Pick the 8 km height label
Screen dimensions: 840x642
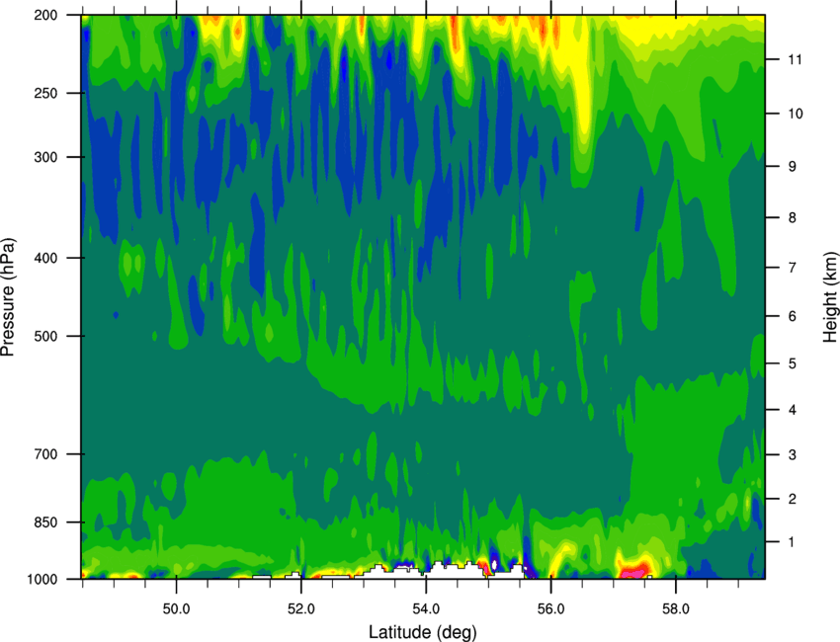[793, 218]
